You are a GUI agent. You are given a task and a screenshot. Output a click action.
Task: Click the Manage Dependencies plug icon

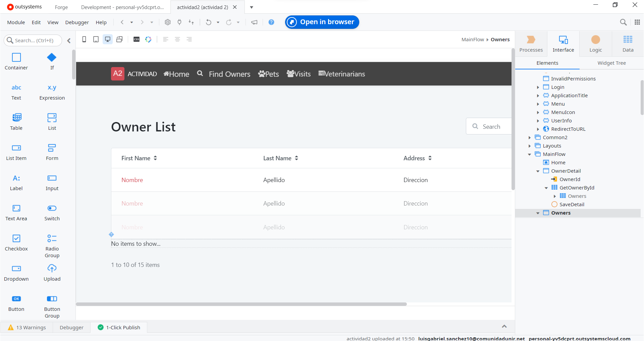[x=179, y=22]
